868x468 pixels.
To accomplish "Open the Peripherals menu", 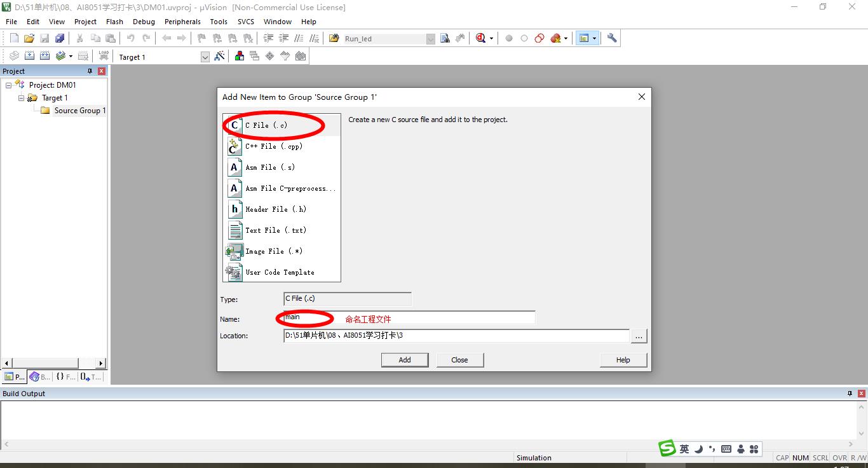I will pyautogui.click(x=182, y=21).
